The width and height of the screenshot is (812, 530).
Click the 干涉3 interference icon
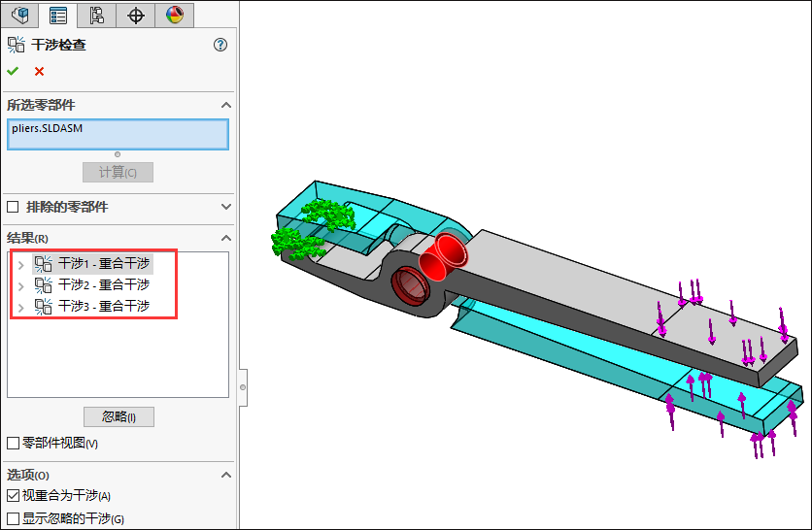[x=44, y=306]
